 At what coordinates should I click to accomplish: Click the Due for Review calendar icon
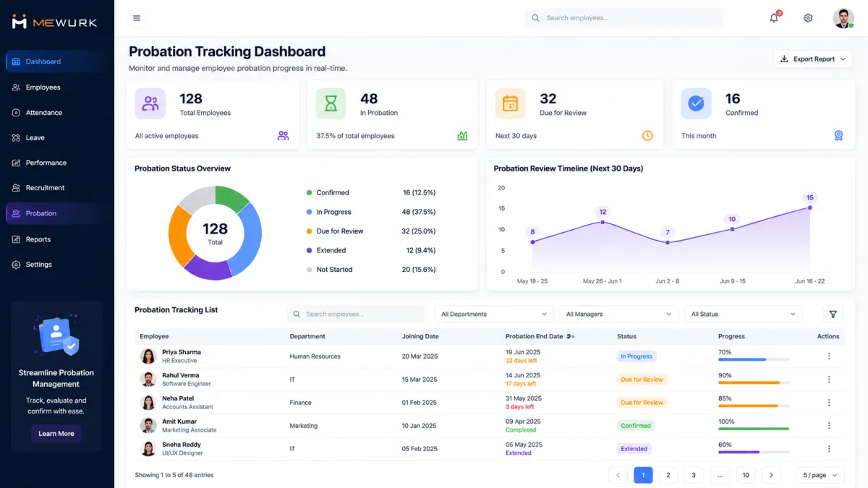pyautogui.click(x=510, y=103)
